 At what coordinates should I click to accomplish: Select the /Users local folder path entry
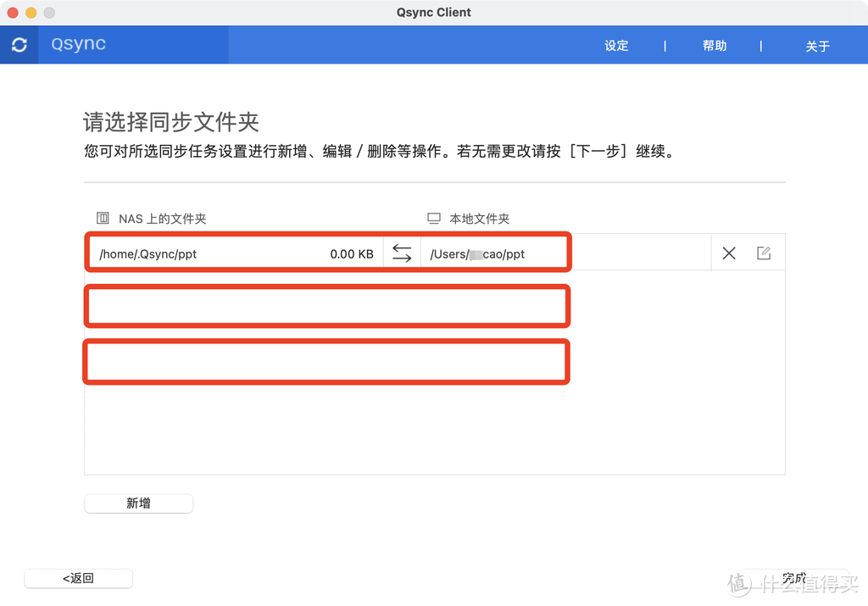(477, 253)
